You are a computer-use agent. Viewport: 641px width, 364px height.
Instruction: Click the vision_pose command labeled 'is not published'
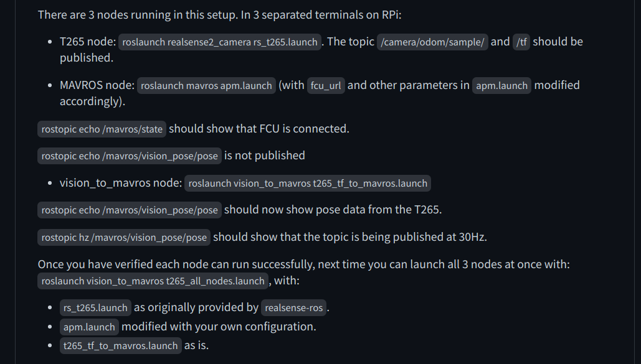130,156
